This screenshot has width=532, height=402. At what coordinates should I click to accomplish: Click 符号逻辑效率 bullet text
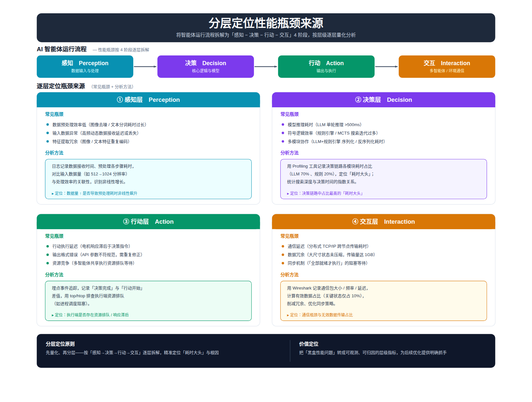[333, 133]
